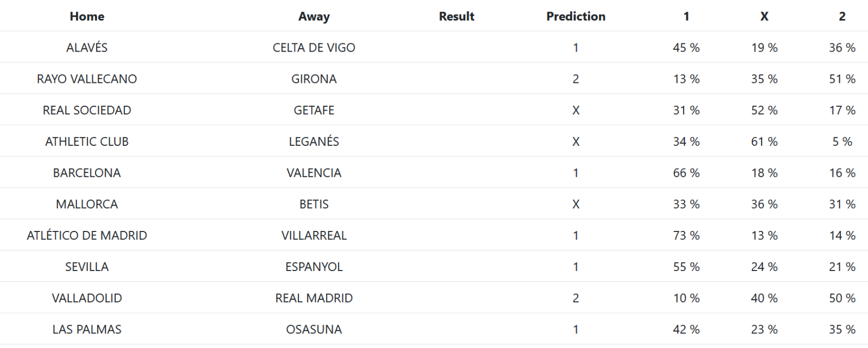The width and height of the screenshot is (868, 348).
Task: Select REAL SOCIEDAD row team name
Action: [87, 111]
